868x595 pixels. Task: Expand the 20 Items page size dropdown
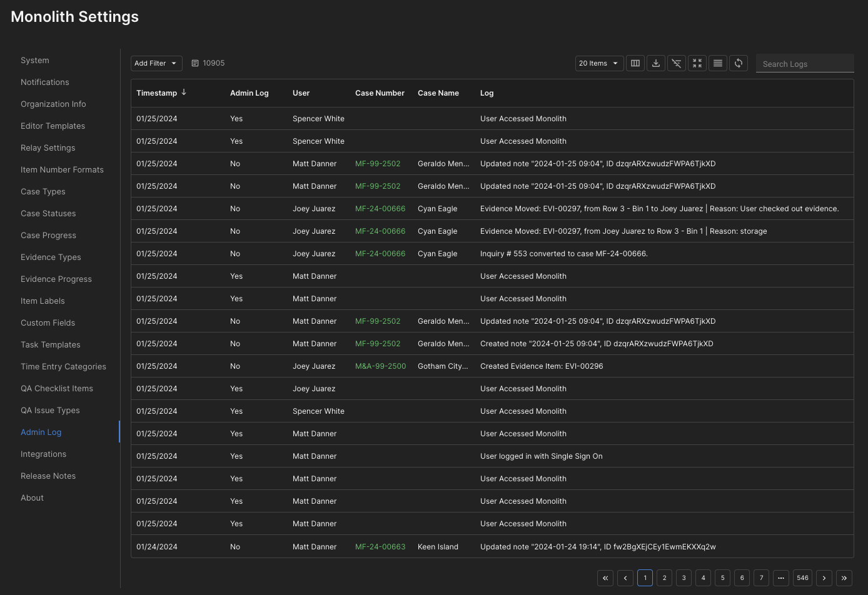tap(599, 63)
